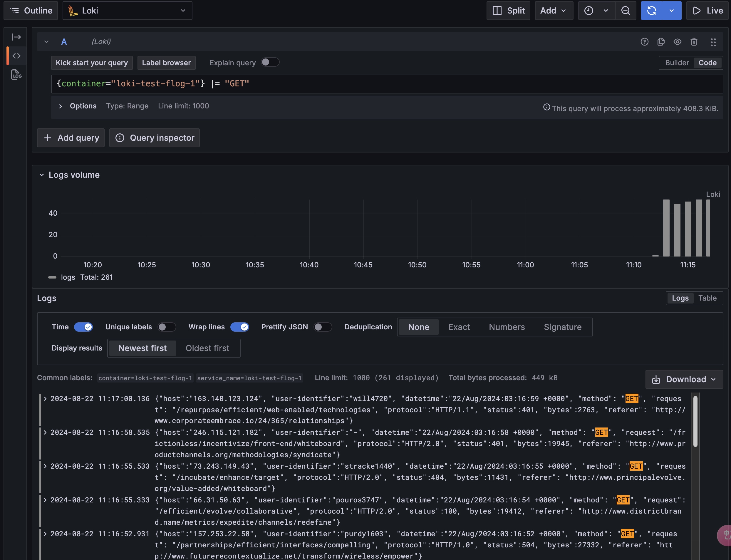
Task: Disable the Wrap lines toggle
Action: pyautogui.click(x=239, y=327)
